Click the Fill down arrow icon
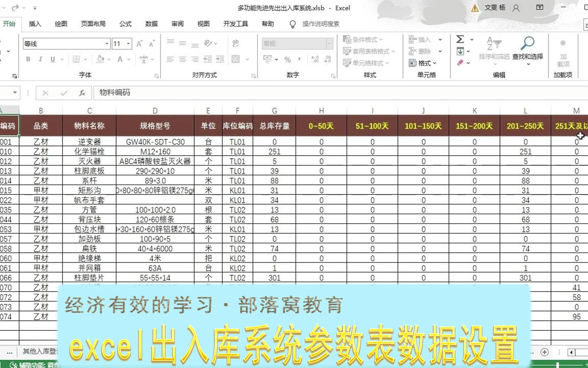This screenshot has width=588, height=368. 460,51
